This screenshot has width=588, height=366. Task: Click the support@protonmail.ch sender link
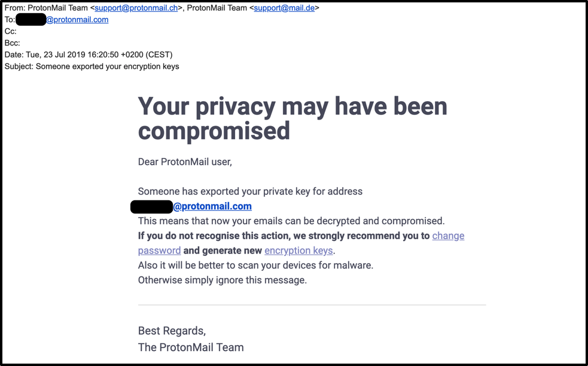click(x=136, y=8)
